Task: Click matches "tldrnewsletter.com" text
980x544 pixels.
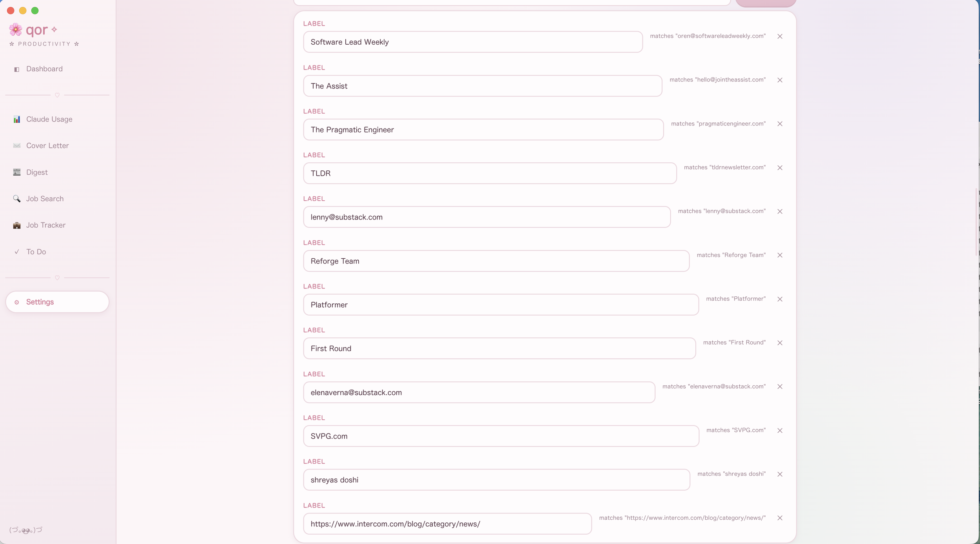Action: click(724, 167)
